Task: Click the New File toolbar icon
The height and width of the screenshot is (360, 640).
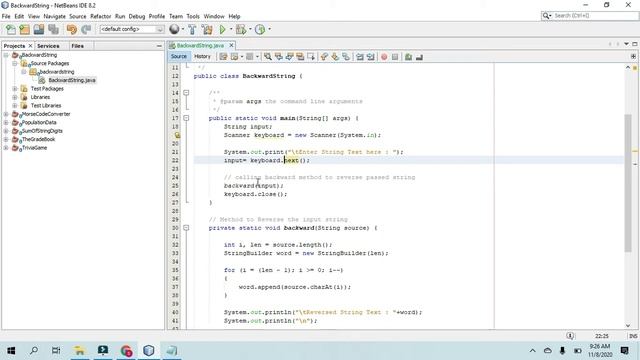Action: (11, 29)
